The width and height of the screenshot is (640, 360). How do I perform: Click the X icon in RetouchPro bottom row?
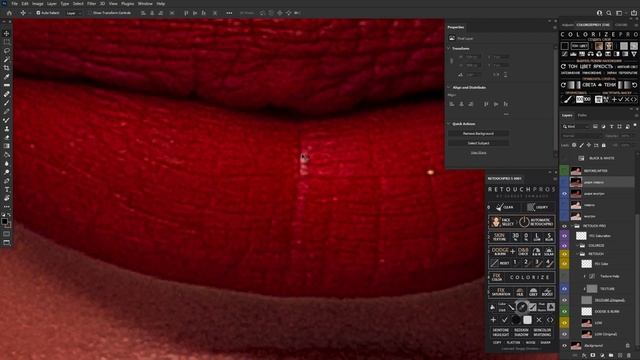pyautogui.click(x=539, y=320)
